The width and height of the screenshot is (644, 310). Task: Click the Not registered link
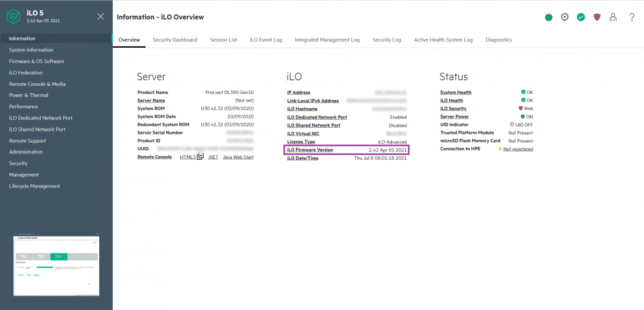coord(518,149)
